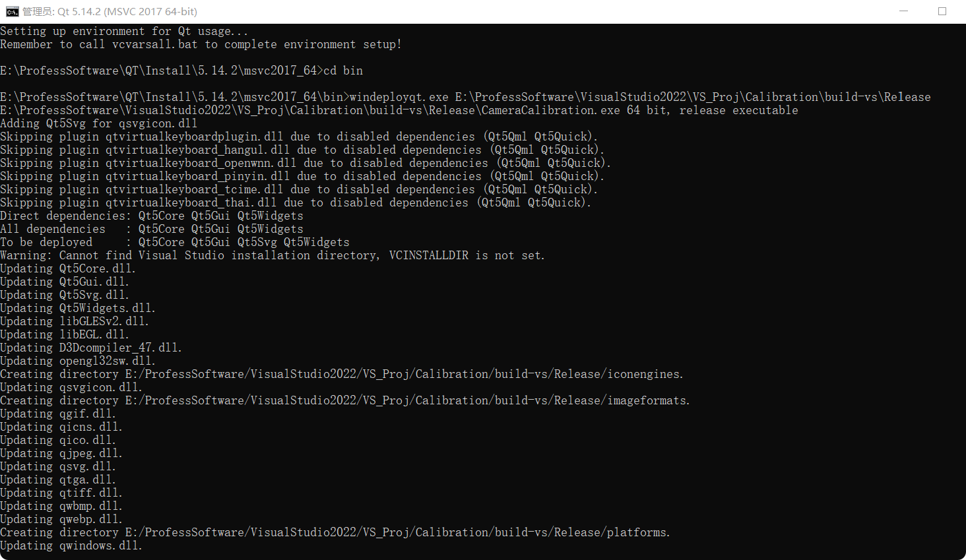The width and height of the screenshot is (966, 560).
Task: Click the maximize button
Action: (944, 11)
